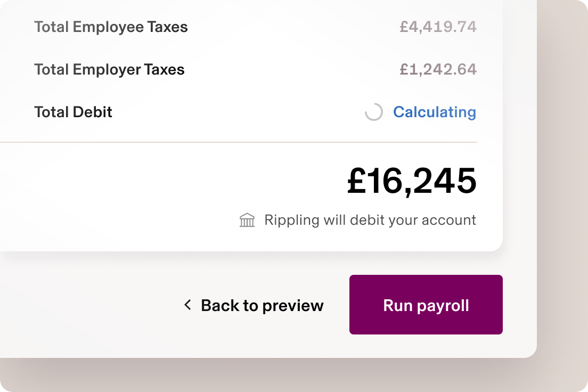The height and width of the screenshot is (392, 588).
Task: Click the divider line above the total
Action: coord(239,142)
